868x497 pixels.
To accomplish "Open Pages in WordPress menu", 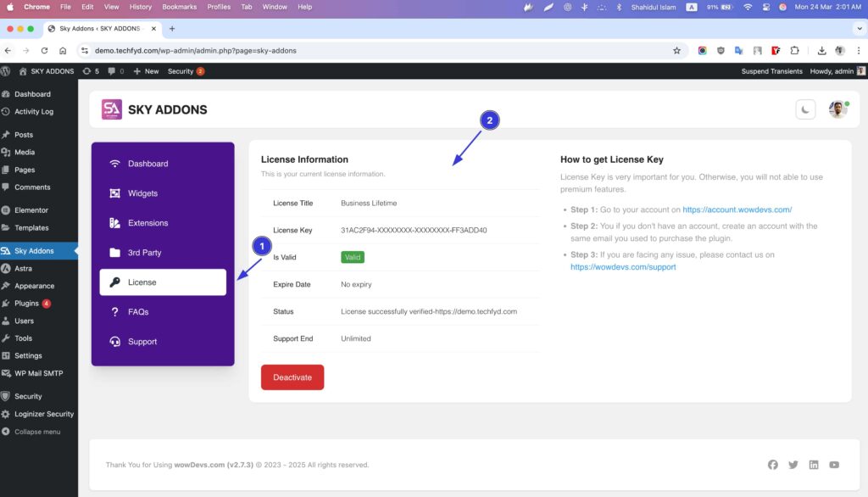I will [x=39, y=170].
